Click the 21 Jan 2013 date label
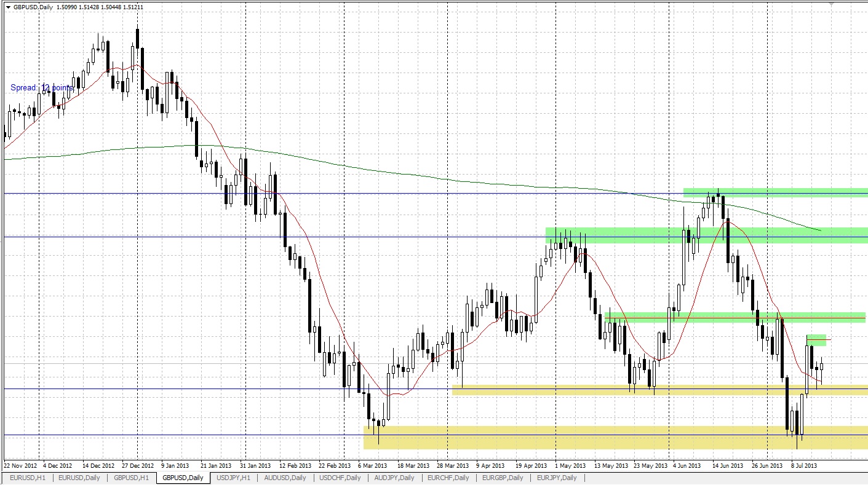 pos(216,465)
